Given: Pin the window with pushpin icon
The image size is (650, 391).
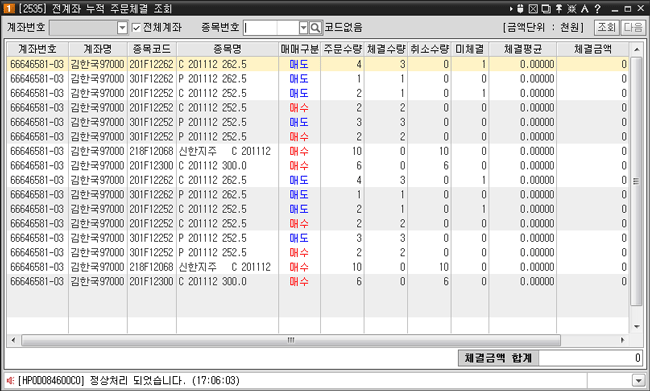Looking at the screenshot, I should coord(559,9).
